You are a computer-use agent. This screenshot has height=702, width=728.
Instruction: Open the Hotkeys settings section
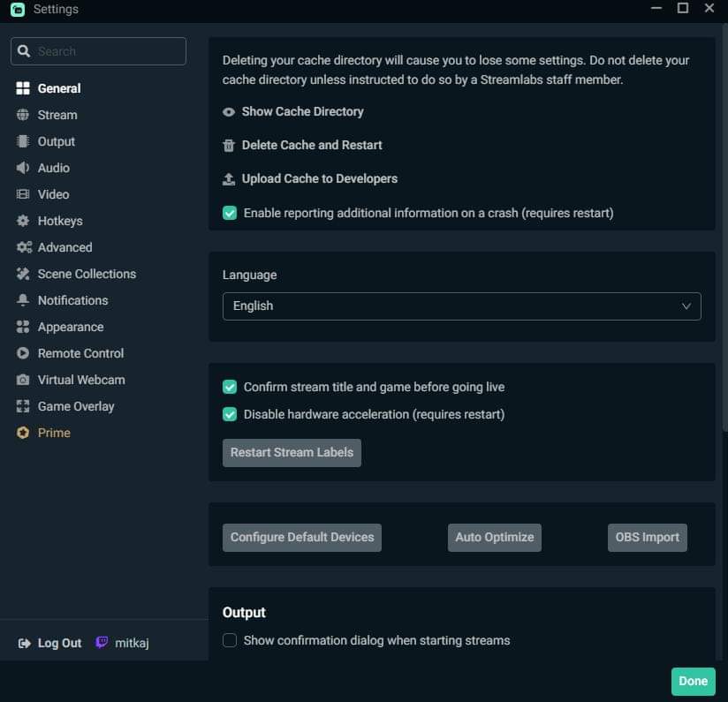[60, 221]
